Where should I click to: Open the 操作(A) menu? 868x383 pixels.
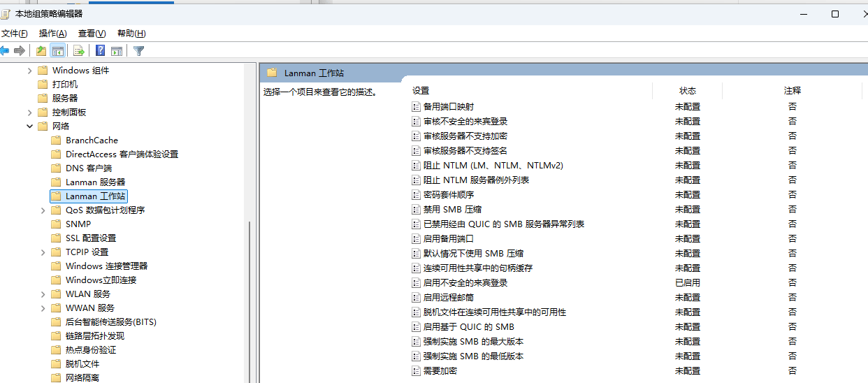click(53, 34)
